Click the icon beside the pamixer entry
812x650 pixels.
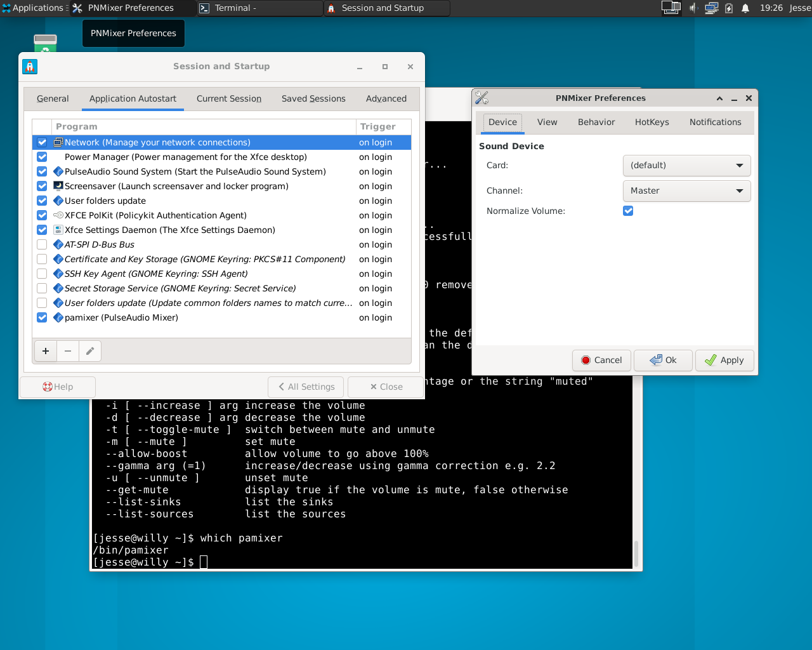58,317
